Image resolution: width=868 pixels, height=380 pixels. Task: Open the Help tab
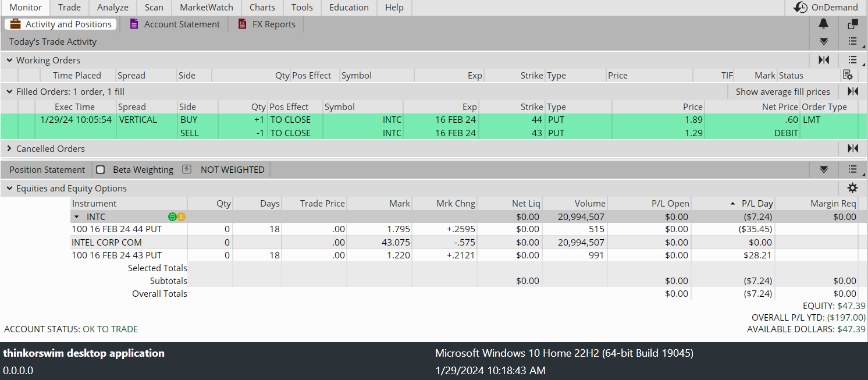coord(394,8)
